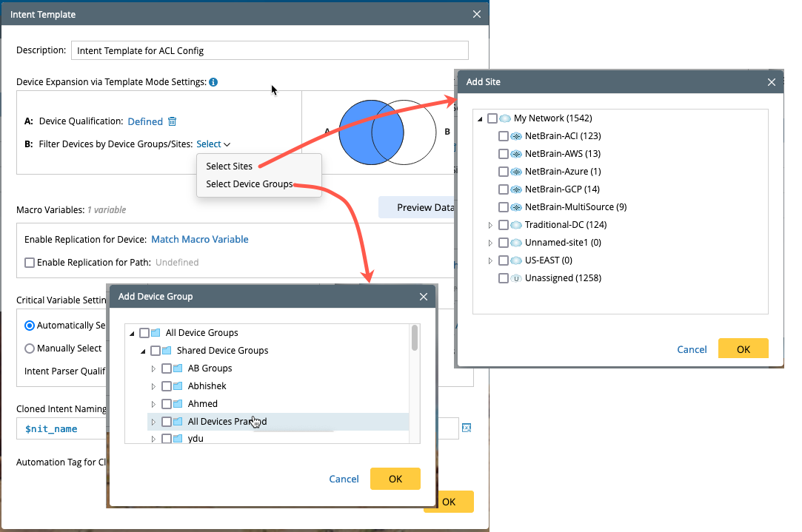Cancel the Add Site dialog
This screenshot has width=802, height=532.
pos(692,349)
